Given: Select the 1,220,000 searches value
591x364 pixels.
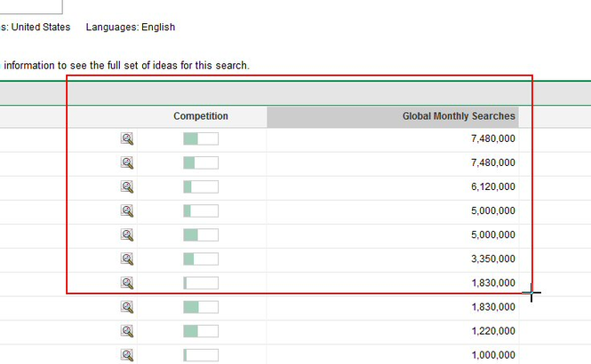Looking at the screenshot, I should (493, 330).
